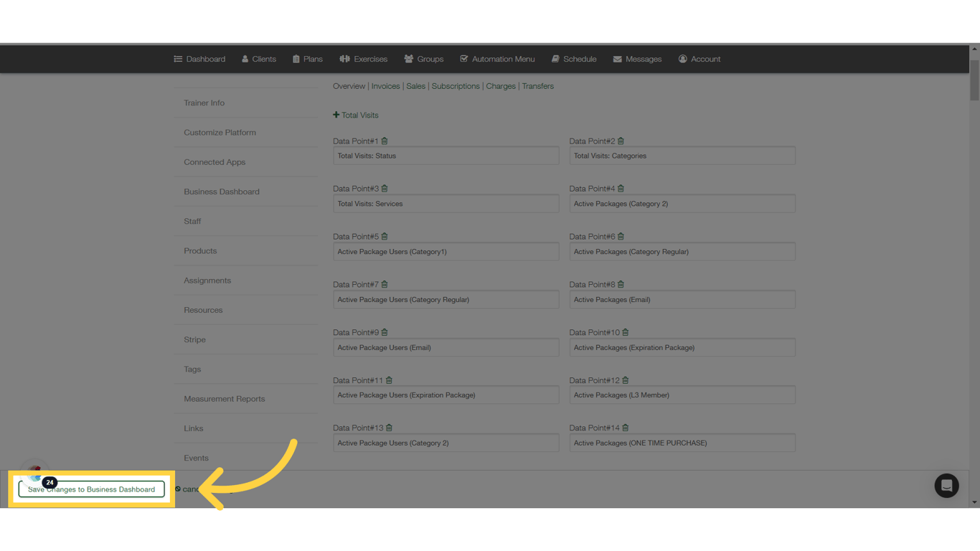Screen dimensions: 980x551
Task: Select the Active Packages (Email) field
Action: click(x=682, y=300)
